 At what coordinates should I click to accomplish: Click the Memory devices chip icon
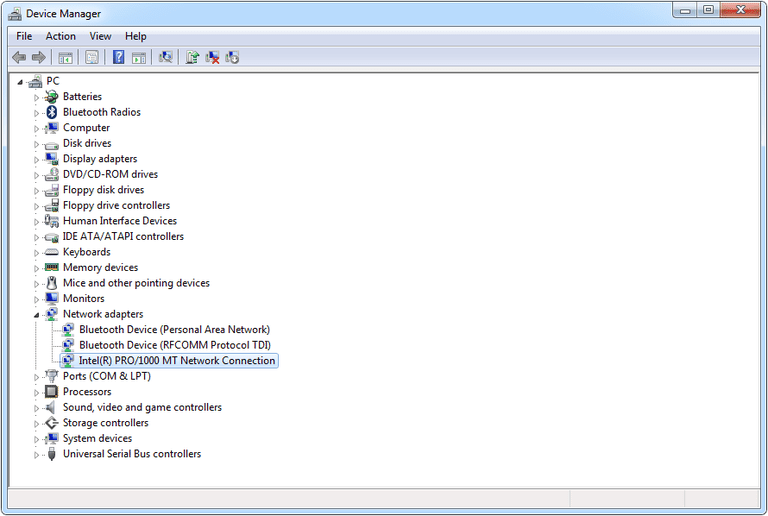[x=51, y=267]
